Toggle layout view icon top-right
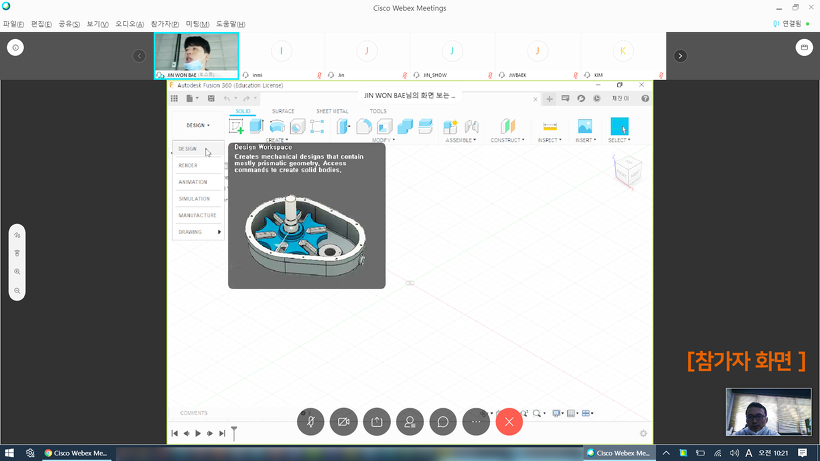 pyautogui.click(x=804, y=48)
